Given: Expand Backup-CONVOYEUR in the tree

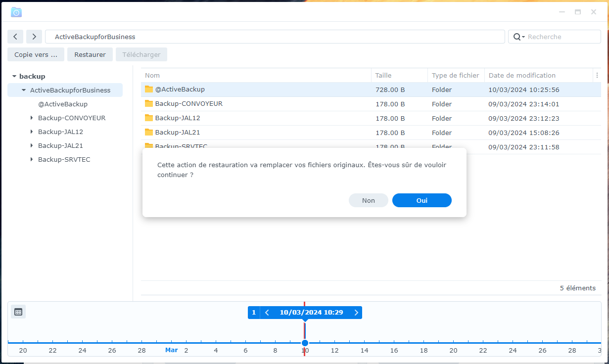Looking at the screenshot, I should (x=32, y=118).
